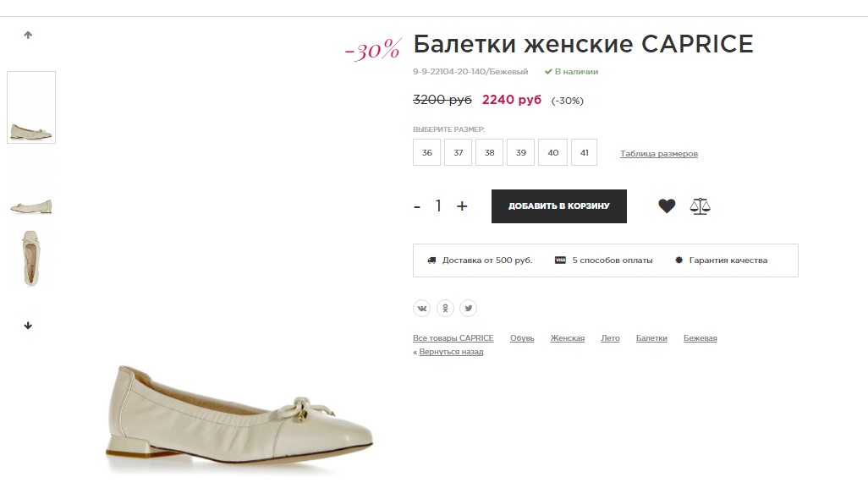This screenshot has height=488, width=868.
Task: Open Таблица размеров size chart link
Action: (659, 154)
